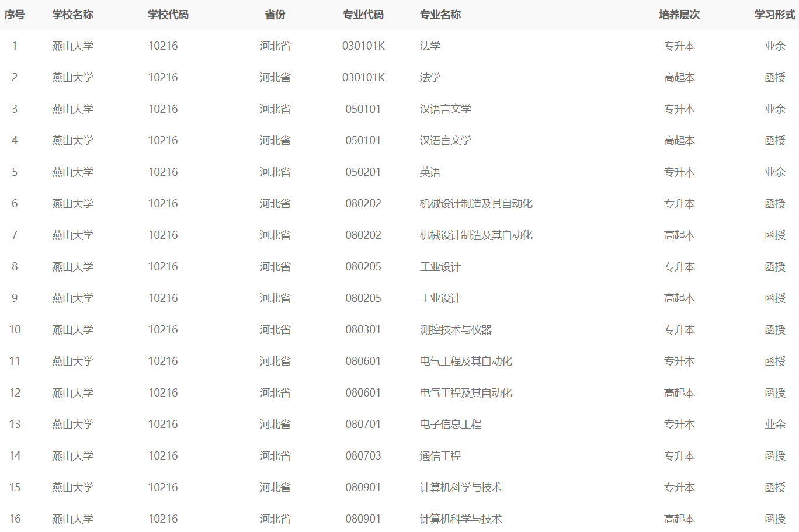Screen dimensions: 799x532
Task: Click 计算机科学与技术 in row 16
Action: pos(461,519)
